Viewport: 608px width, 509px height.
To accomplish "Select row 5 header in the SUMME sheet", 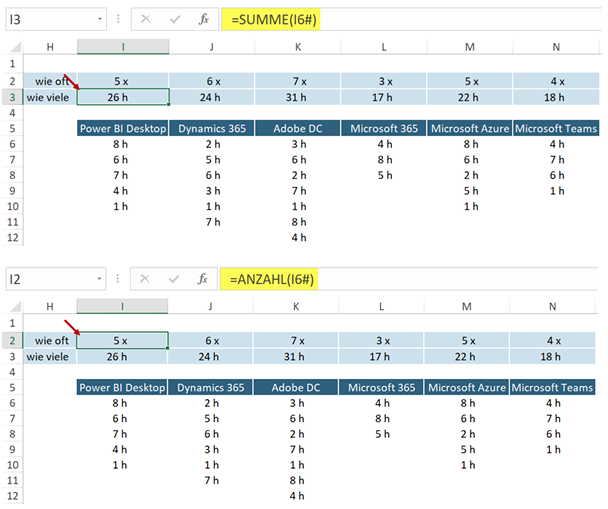I will [12, 128].
